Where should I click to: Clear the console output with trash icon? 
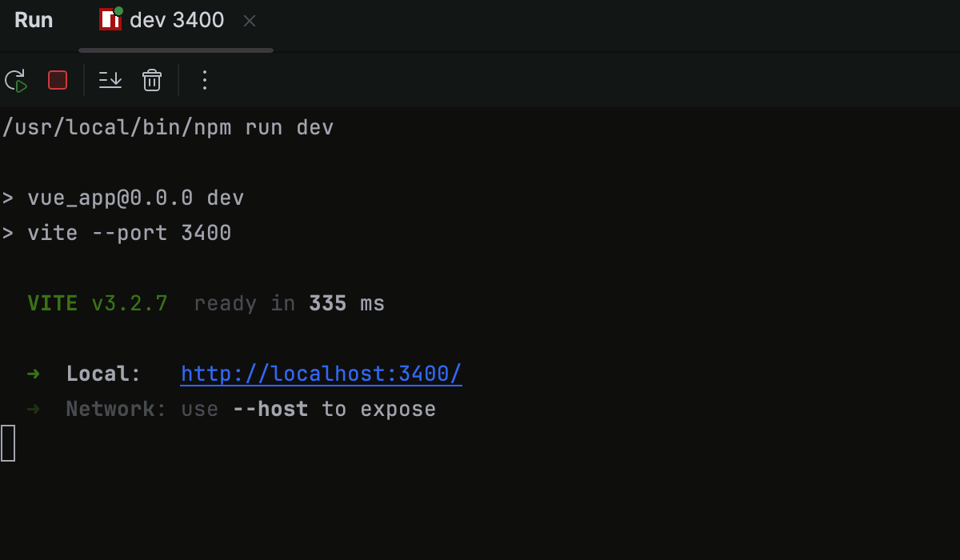pos(151,80)
